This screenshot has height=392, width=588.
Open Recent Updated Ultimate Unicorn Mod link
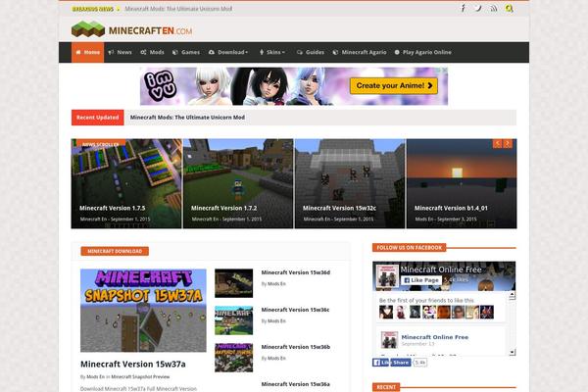[187, 118]
